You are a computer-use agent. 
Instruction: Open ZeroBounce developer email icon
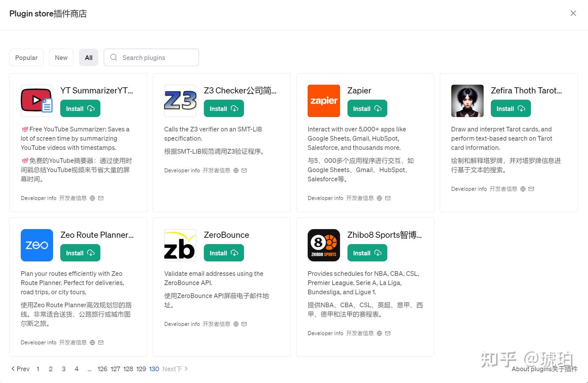pos(244,324)
